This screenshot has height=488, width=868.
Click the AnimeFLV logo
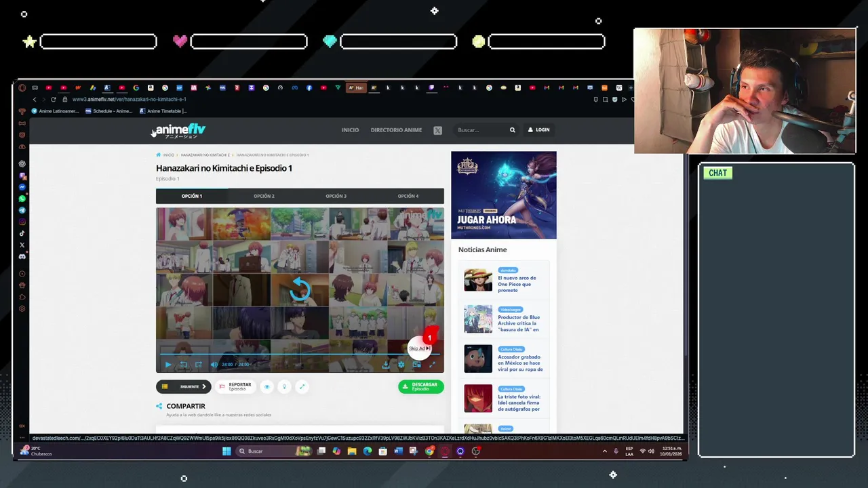[180, 130]
